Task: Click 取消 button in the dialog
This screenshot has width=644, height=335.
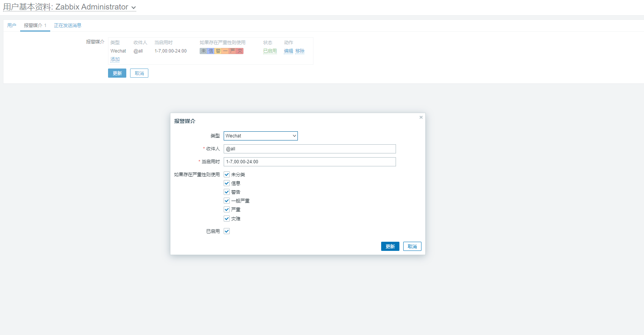Action: click(x=412, y=246)
